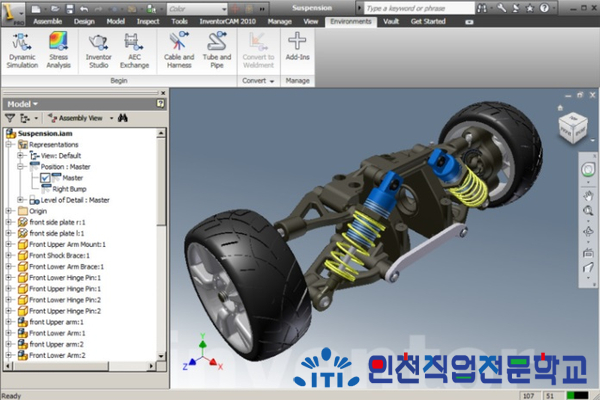The width and height of the screenshot is (600, 400).
Task: Click the browser filter funnel icon
Action: tap(10, 118)
